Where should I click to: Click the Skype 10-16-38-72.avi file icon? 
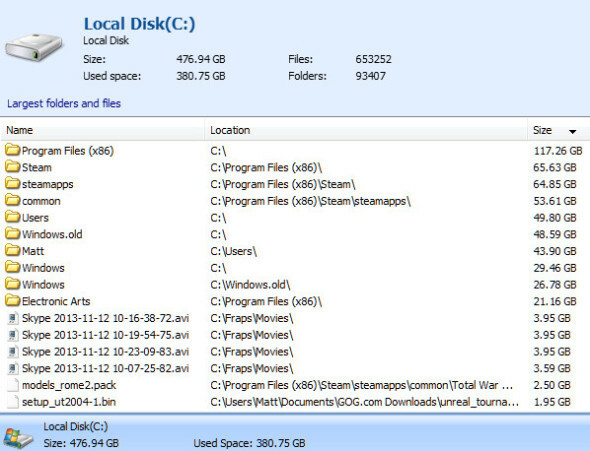13,318
